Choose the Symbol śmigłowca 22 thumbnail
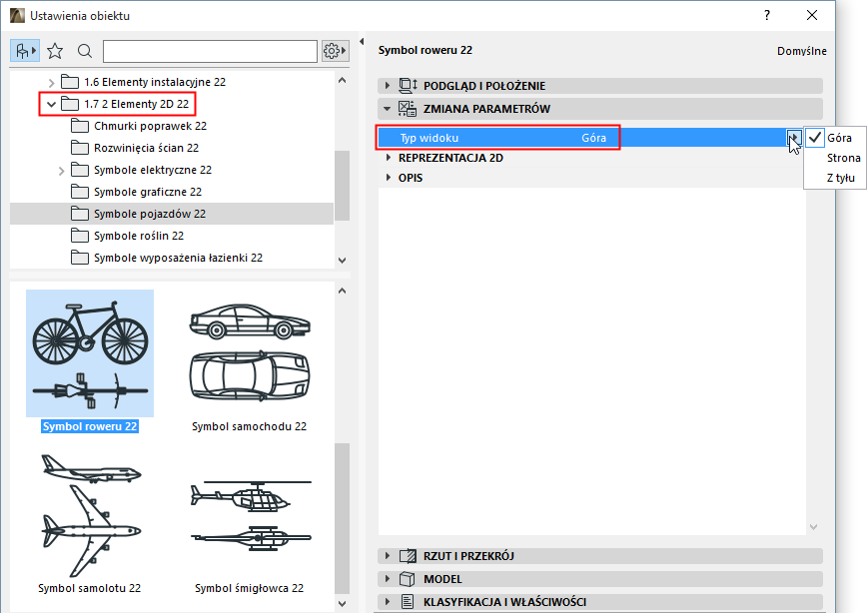 click(x=251, y=515)
